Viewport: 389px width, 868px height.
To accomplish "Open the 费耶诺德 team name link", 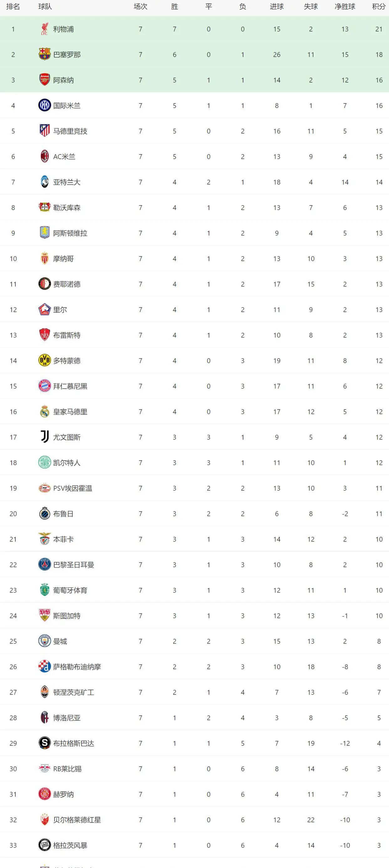I will [x=67, y=284].
